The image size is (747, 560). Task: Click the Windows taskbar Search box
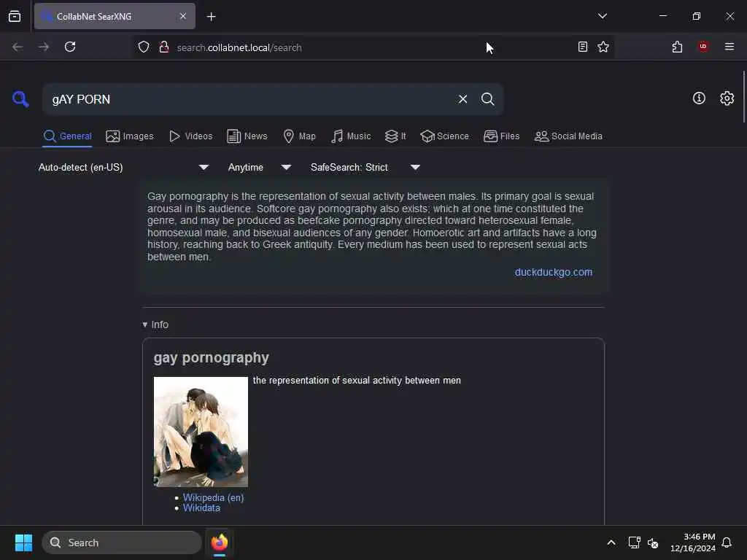click(x=122, y=542)
